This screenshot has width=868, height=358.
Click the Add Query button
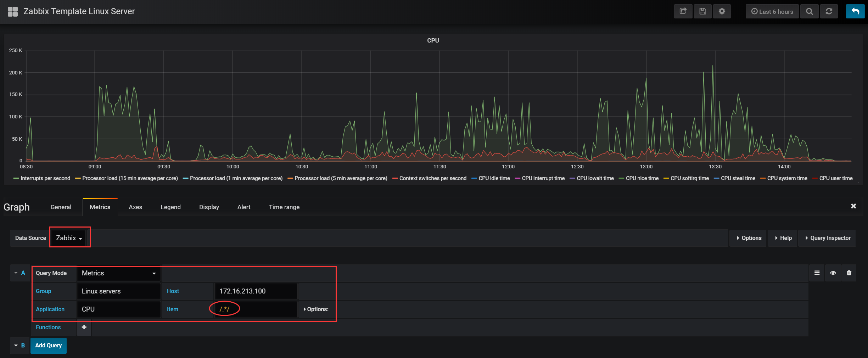(x=49, y=346)
